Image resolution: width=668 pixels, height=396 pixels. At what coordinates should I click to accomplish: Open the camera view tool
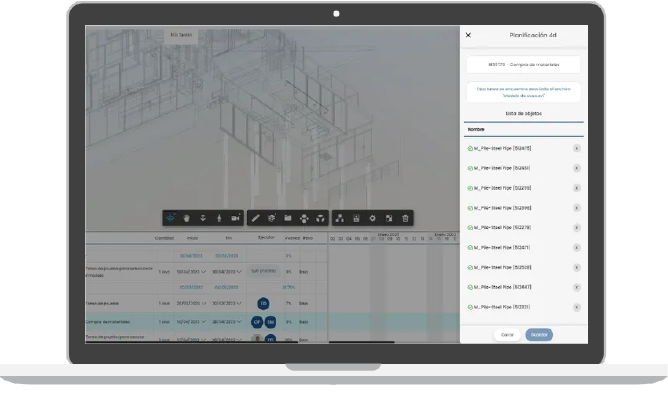click(235, 218)
